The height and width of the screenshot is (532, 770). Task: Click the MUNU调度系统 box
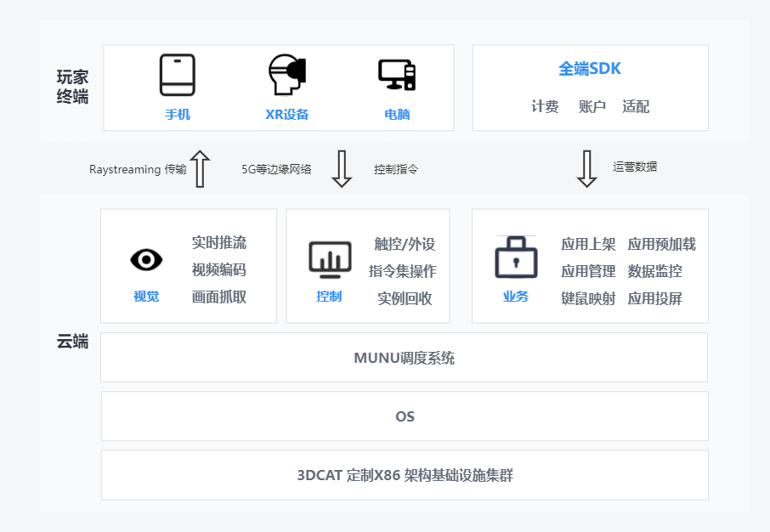click(405, 357)
